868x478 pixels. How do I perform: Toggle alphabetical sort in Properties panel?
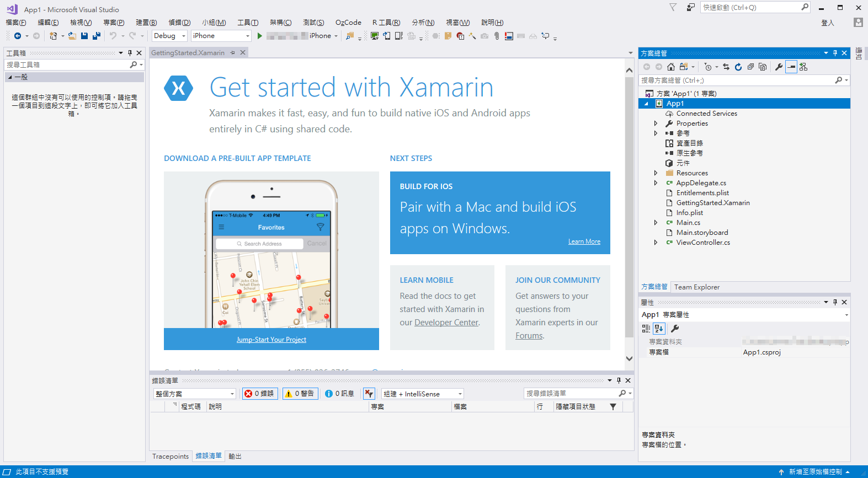pyautogui.click(x=659, y=329)
